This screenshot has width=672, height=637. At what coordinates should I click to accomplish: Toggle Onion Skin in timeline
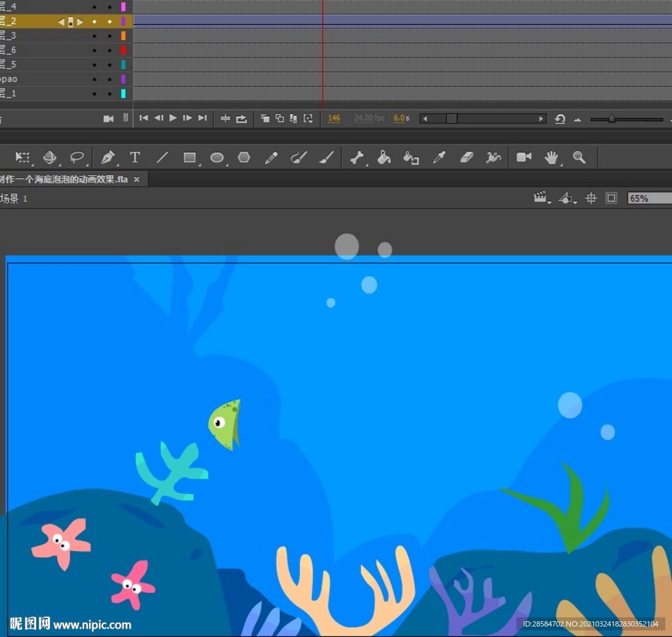[265, 118]
